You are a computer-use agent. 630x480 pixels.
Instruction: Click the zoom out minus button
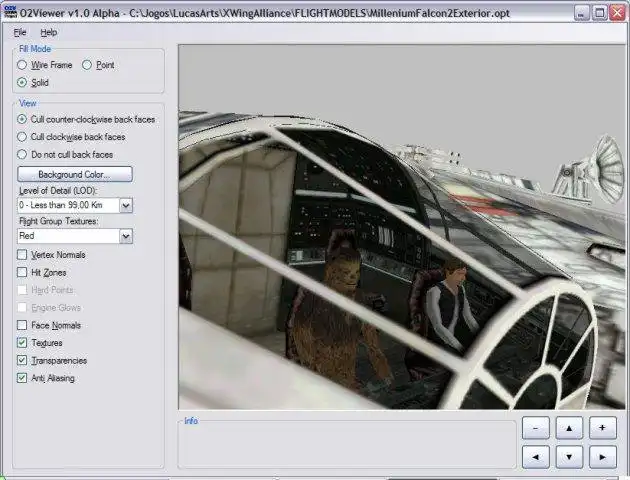click(536, 428)
